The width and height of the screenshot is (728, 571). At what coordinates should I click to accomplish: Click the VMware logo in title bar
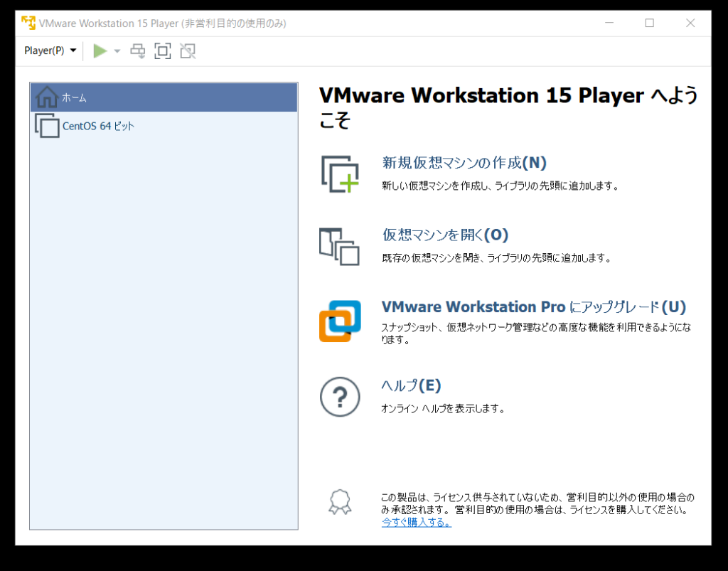click(x=28, y=23)
